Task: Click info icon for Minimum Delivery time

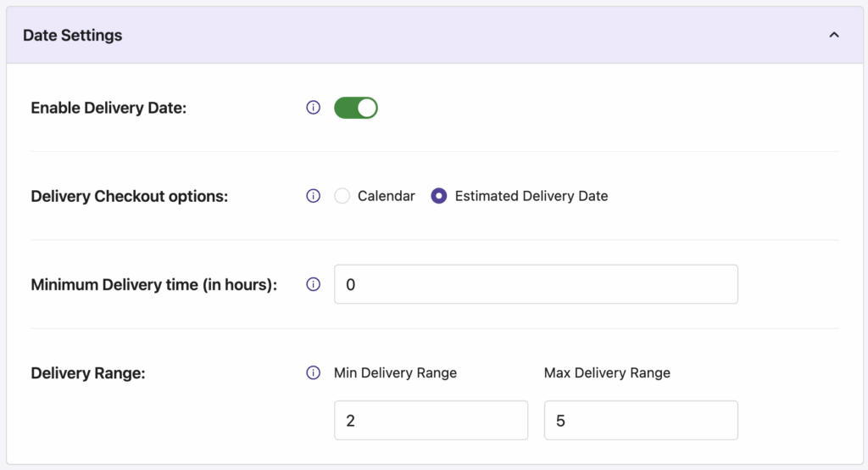Action: 314,284
